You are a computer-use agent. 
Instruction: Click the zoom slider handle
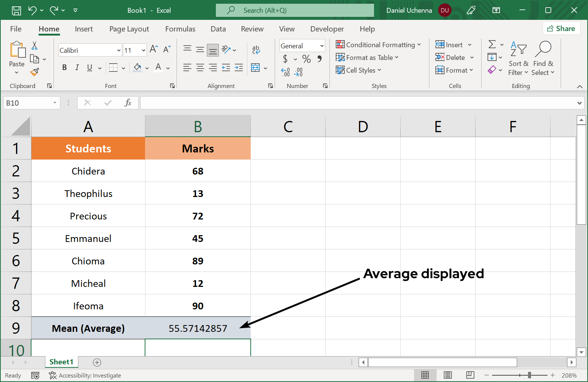(529, 375)
